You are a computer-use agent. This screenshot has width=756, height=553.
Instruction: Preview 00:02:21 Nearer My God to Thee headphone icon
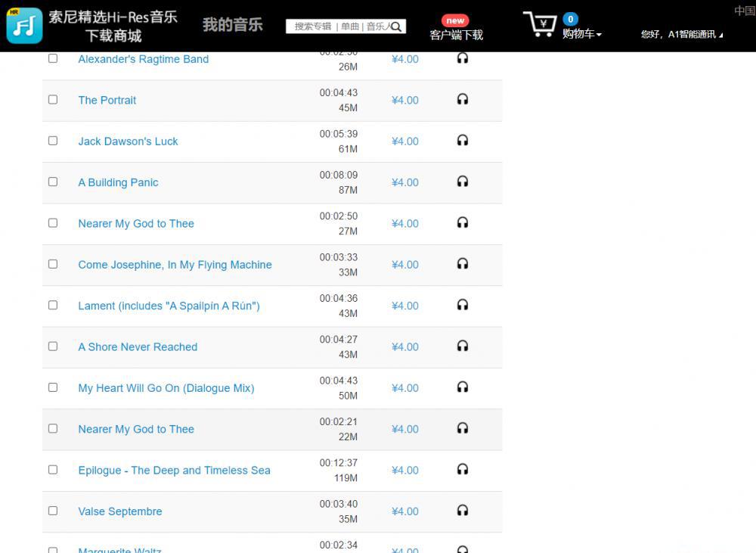(x=463, y=428)
